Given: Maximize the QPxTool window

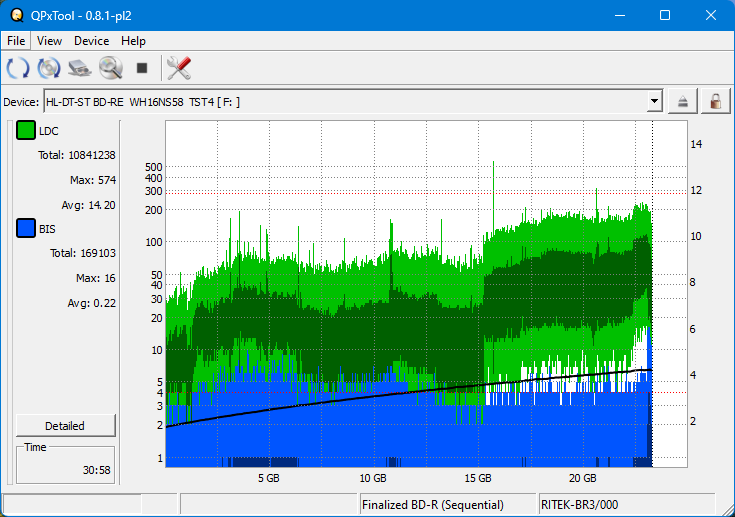Looking at the screenshot, I should coord(665,15).
